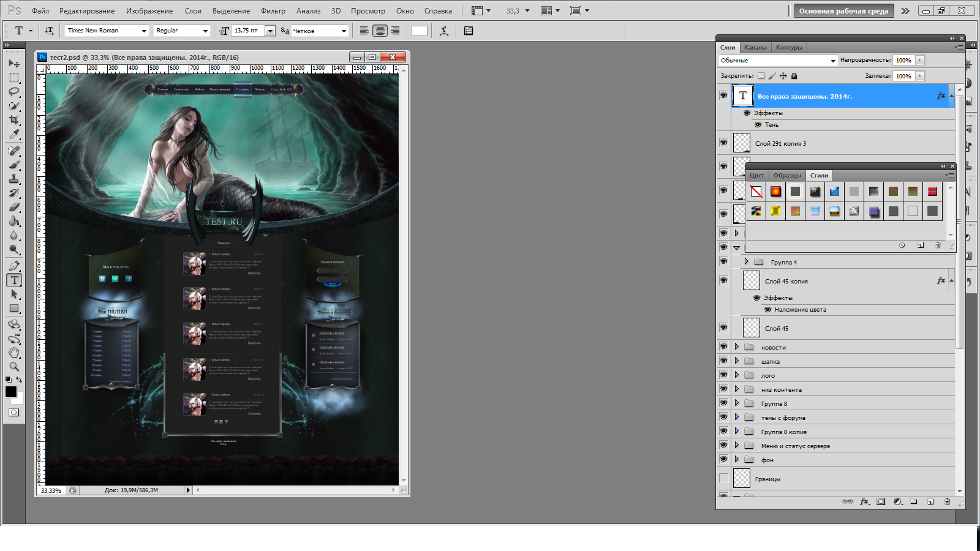The width and height of the screenshot is (980, 551).
Task: Delete layer with Layers panel trash icon
Action: [947, 501]
